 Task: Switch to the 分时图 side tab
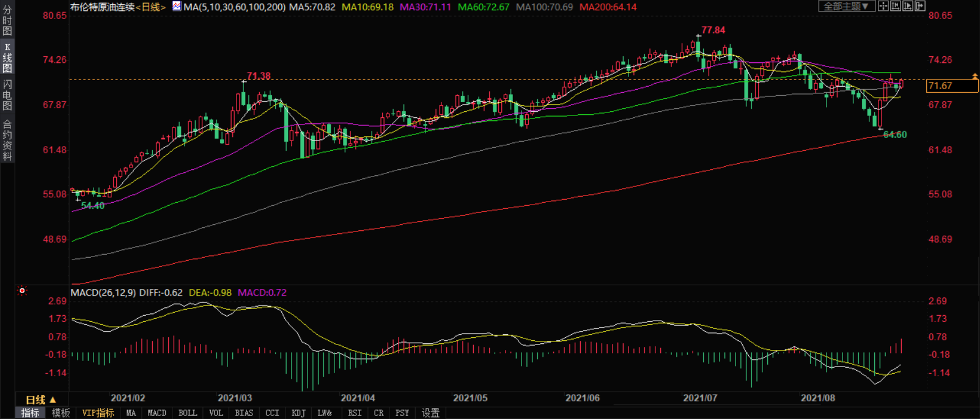tap(7, 21)
